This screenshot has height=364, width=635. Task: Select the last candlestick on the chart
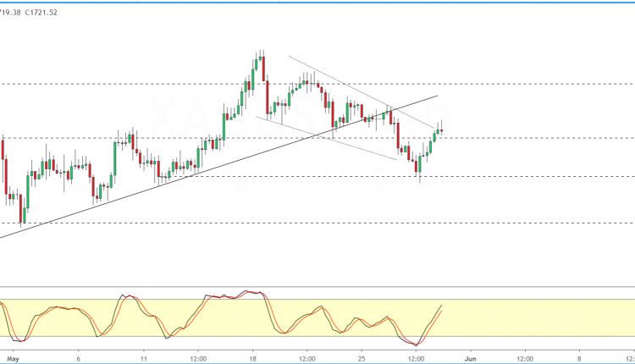[x=441, y=130]
